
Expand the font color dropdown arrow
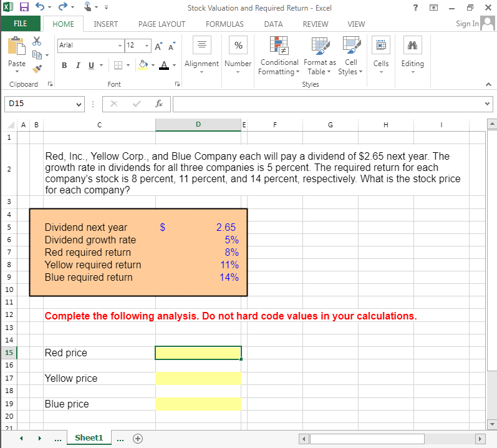point(175,66)
